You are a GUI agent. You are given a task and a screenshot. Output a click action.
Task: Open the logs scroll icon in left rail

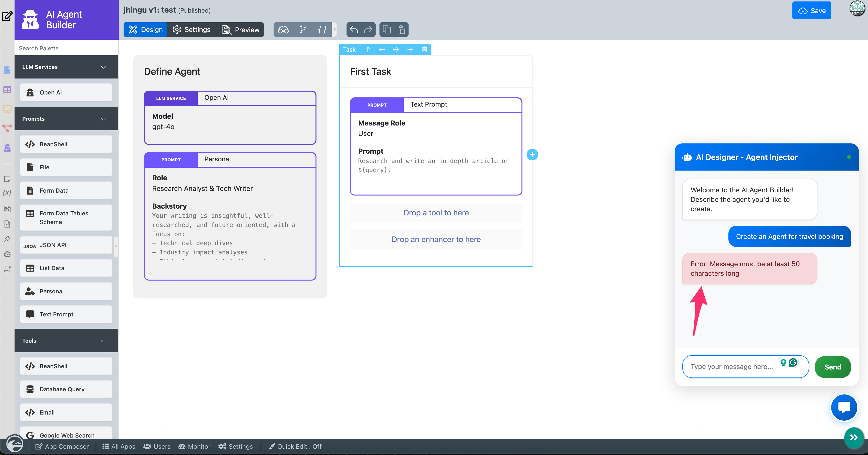[x=7, y=269]
